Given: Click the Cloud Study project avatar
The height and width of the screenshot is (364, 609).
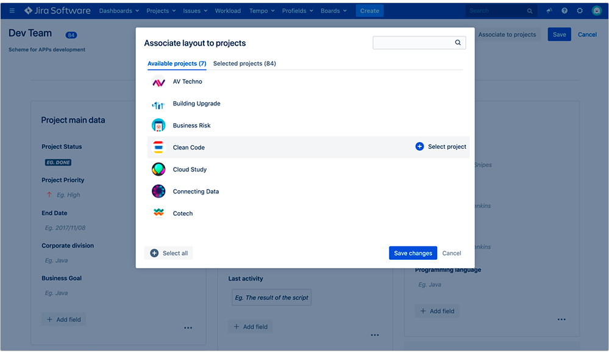Looking at the screenshot, I should tap(158, 169).
